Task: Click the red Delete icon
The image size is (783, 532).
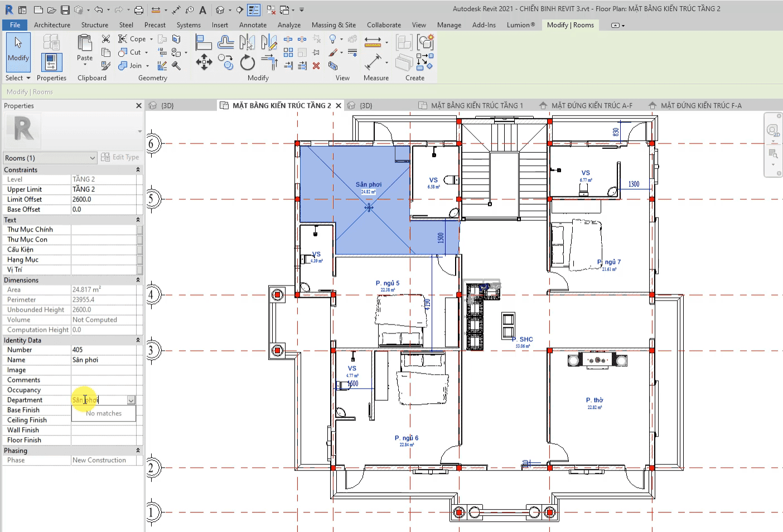Action: point(316,66)
